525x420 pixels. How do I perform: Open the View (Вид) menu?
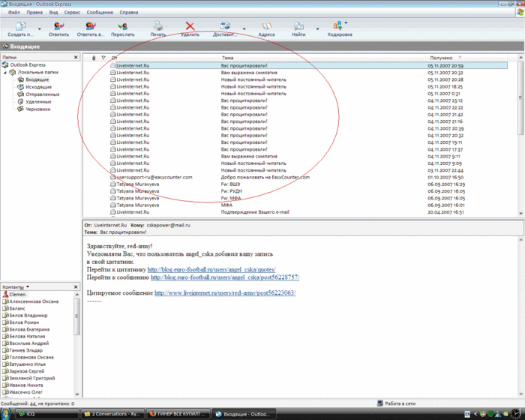tap(53, 13)
